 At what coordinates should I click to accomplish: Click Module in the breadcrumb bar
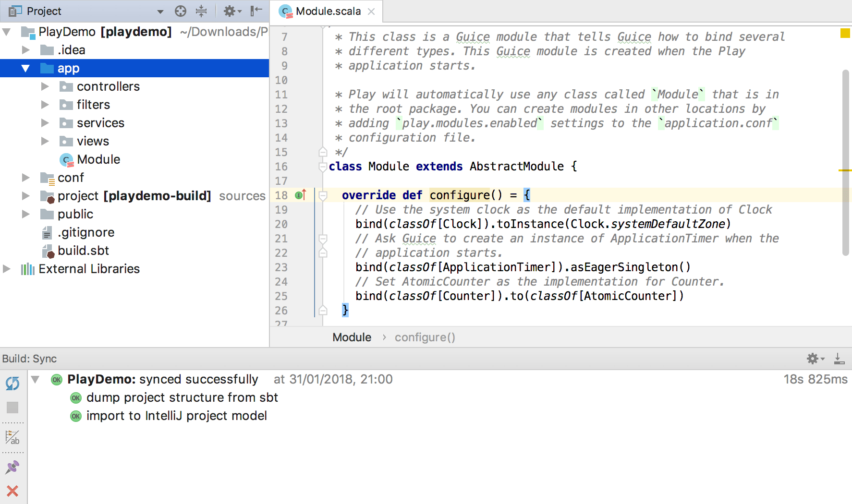point(352,337)
